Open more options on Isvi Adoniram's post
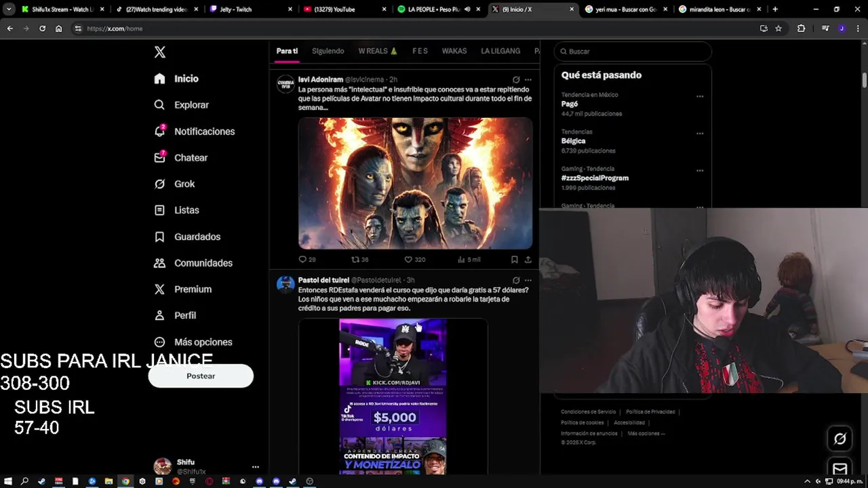 [x=528, y=80]
